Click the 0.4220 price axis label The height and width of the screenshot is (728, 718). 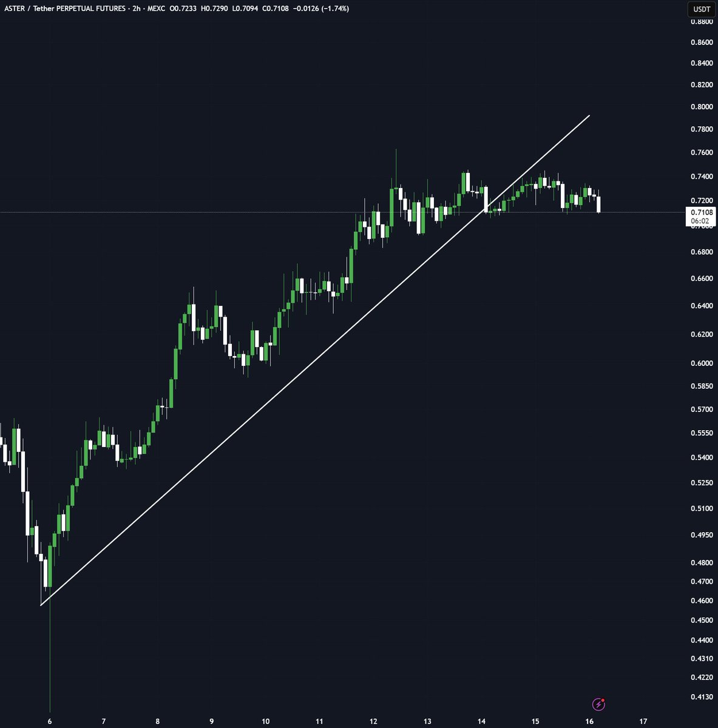pos(702,678)
